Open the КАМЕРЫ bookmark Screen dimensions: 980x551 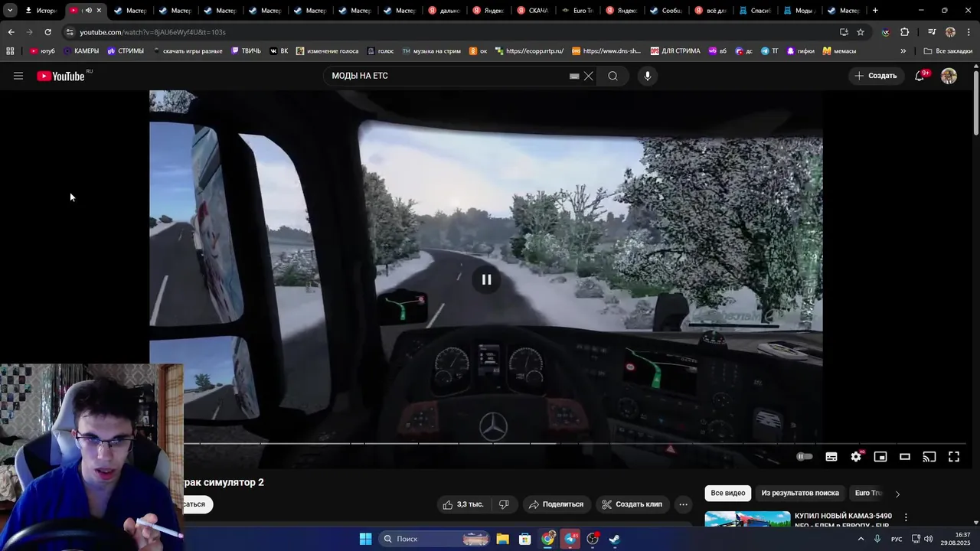[x=81, y=51]
